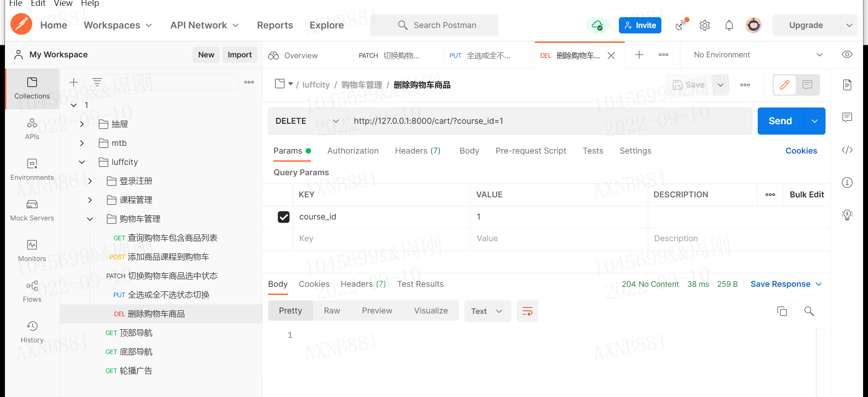Open the environment quick look eye icon
868x397 pixels.
click(847, 55)
